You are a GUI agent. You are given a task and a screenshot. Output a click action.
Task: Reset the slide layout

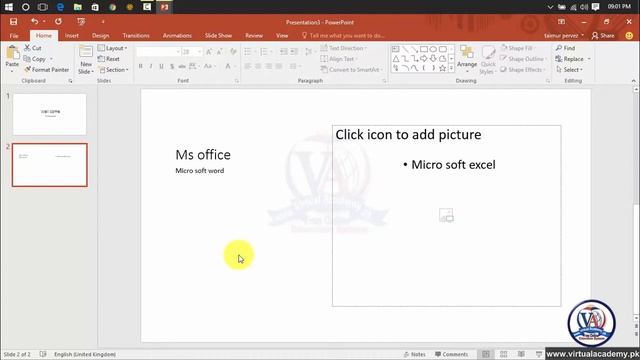[109, 59]
